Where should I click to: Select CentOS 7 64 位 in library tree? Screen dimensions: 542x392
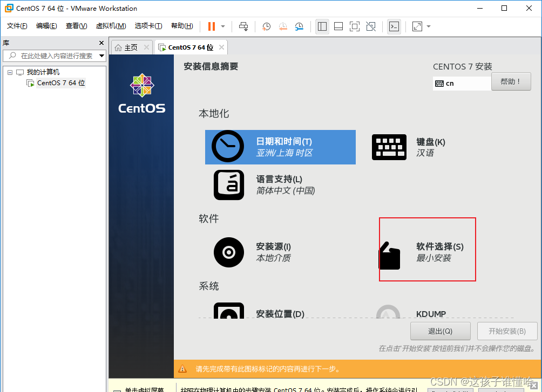pos(61,83)
